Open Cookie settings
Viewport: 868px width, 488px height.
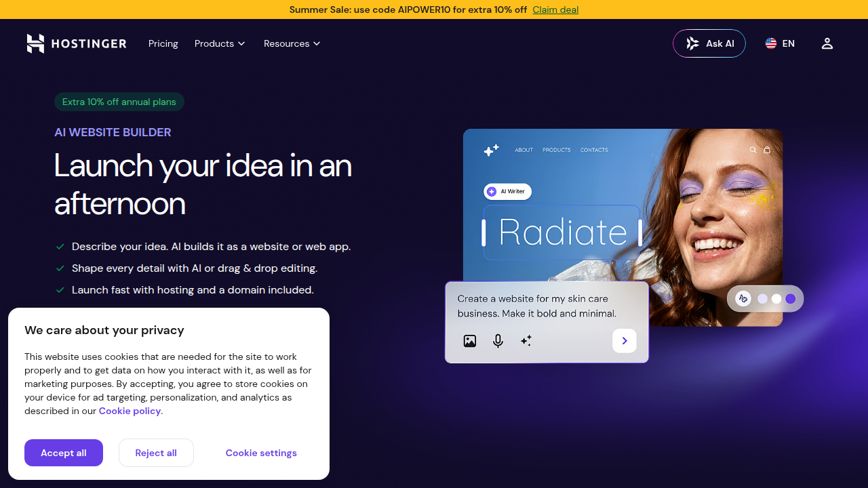[x=261, y=453]
